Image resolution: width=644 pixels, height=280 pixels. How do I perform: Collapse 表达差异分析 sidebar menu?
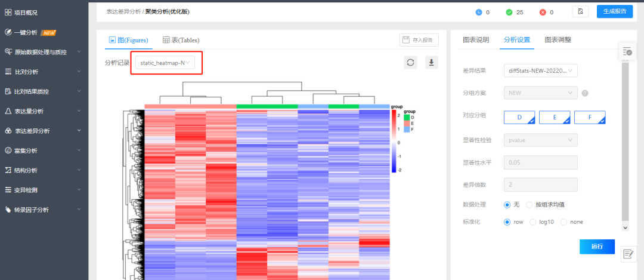[79, 131]
